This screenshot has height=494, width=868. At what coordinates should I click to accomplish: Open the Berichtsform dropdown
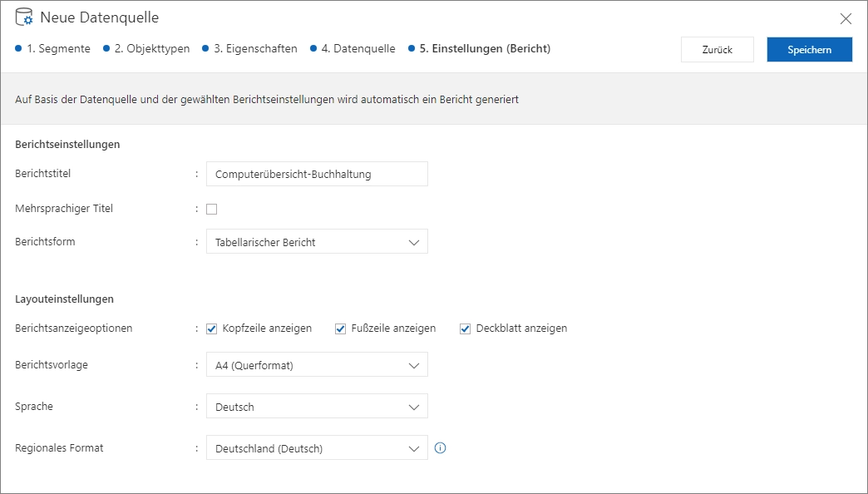click(x=316, y=241)
